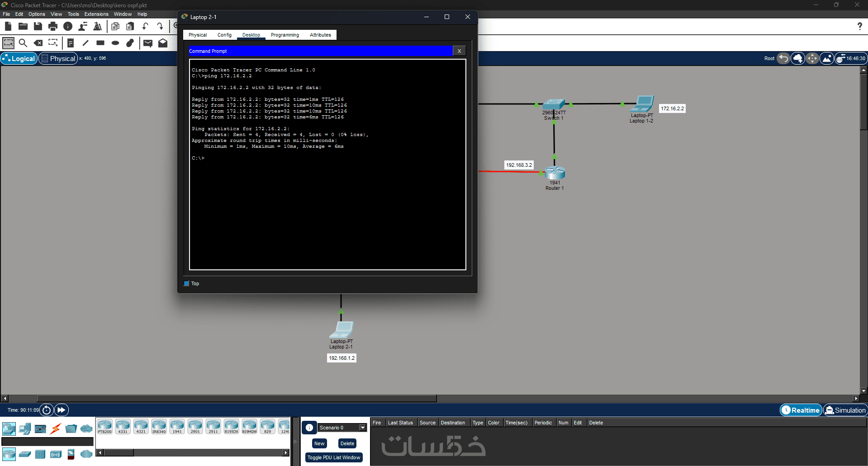Click Power Cycle Devices button
Viewport: 868px width, 466px height.
click(47, 410)
